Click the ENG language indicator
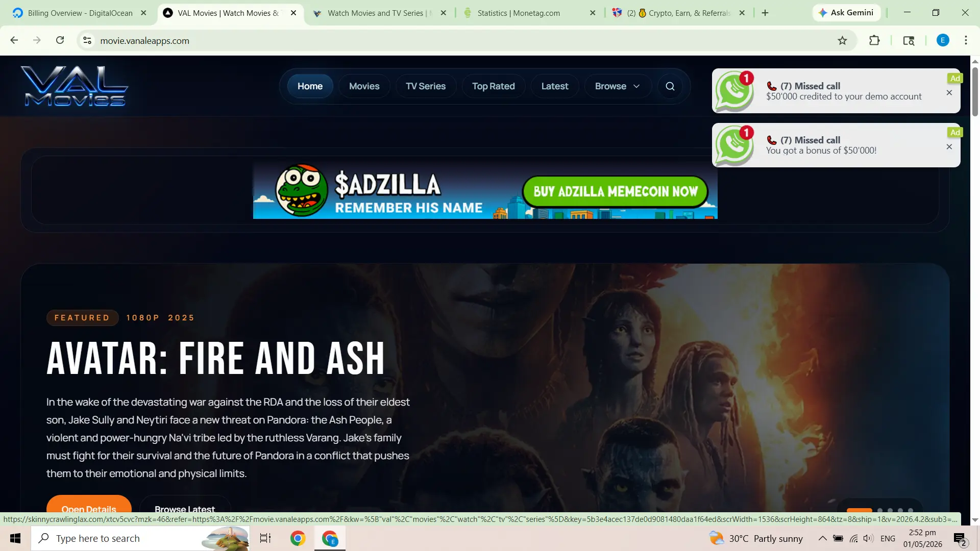Viewport: 980px width, 551px height. (x=888, y=538)
